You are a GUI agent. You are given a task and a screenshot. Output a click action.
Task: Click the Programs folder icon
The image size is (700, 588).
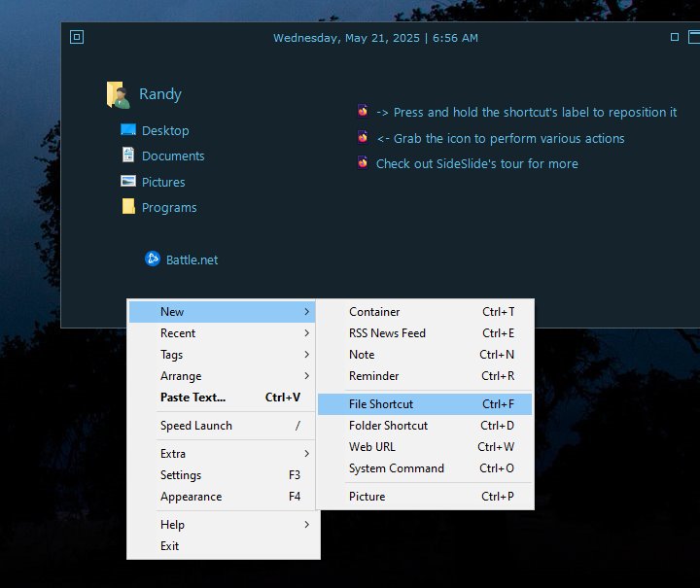pyautogui.click(x=128, y=207)
